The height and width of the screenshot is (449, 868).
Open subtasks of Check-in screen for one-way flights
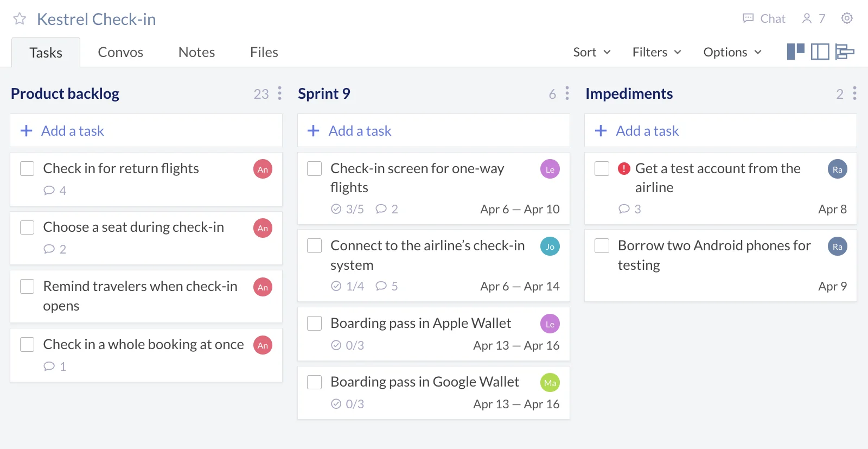[x=347, y=209]
